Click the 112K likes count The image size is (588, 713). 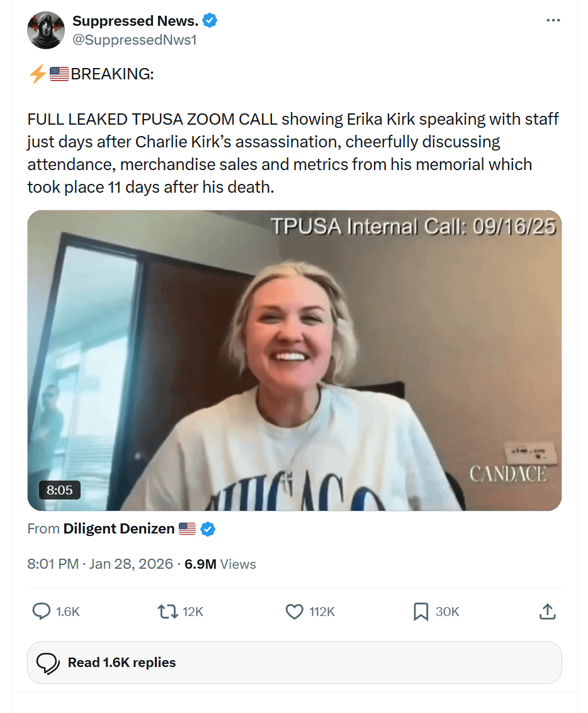[322, 611]
